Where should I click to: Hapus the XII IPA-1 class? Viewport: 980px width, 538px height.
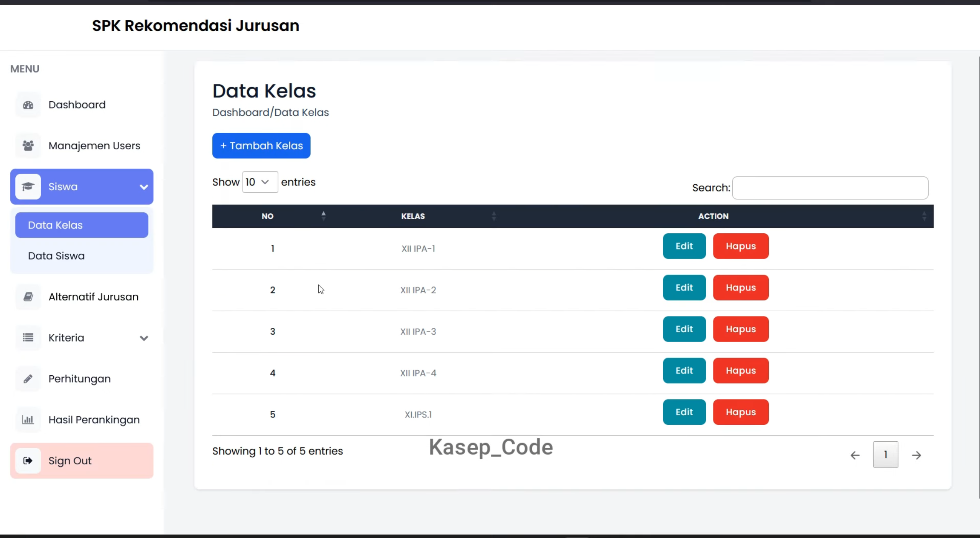coord(741,246)
